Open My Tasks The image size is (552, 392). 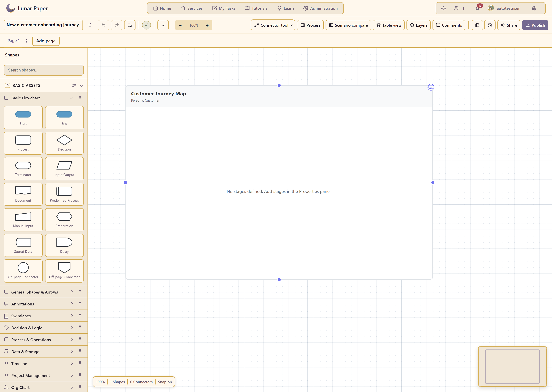[x=224, y=8]
